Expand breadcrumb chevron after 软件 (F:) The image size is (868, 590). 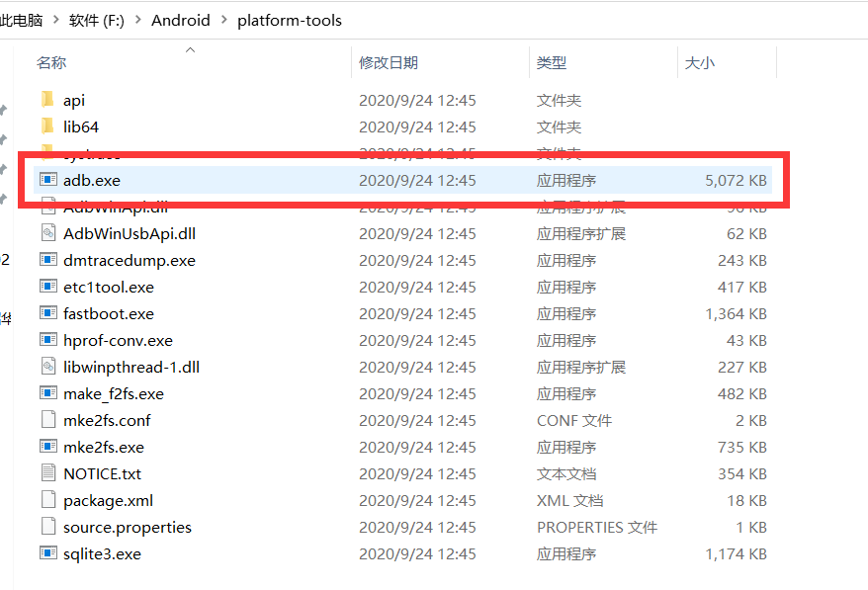(x=138, y=20)
